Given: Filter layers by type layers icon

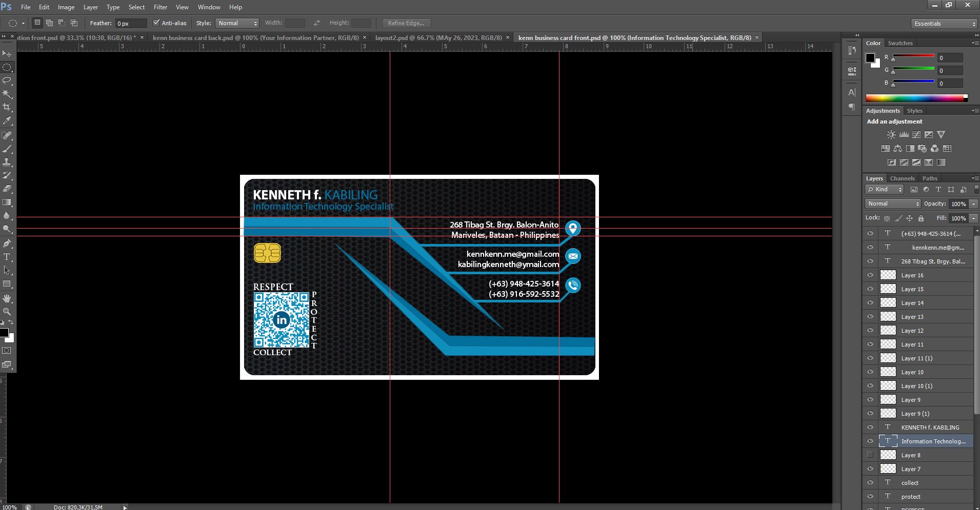Looking at the screenshot, I should [x=938, y=190].
